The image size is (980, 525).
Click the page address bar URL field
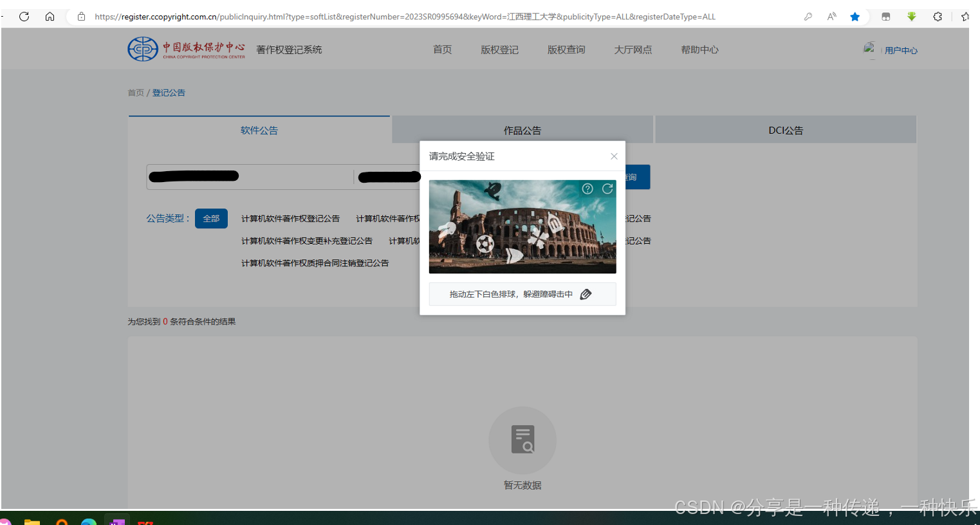point(386,16)
